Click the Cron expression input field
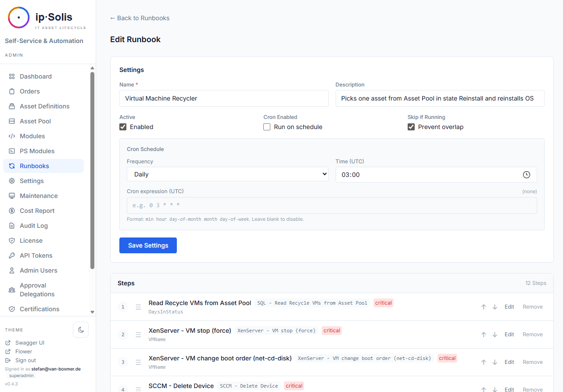563x392 pixels. pyautogui.click(x=332, y=205)
